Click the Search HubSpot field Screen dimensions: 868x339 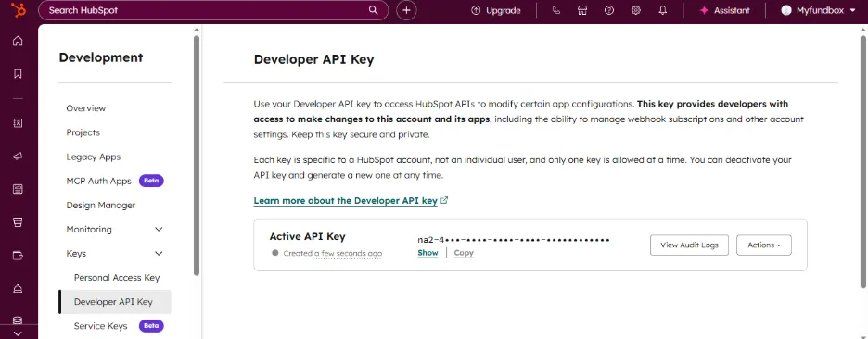pos(213,10)
